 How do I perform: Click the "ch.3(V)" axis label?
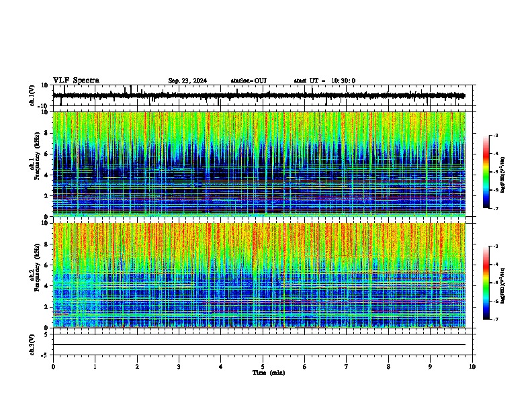pos(32,345)
